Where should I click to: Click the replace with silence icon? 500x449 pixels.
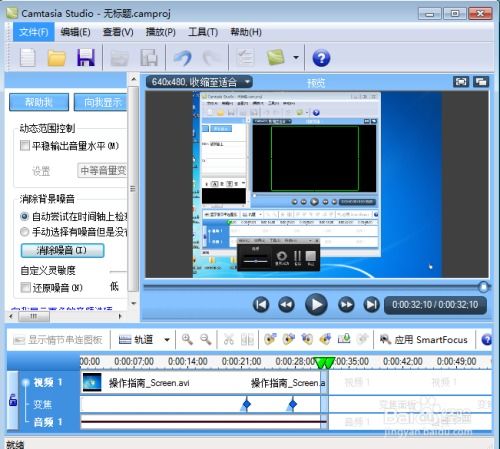[x=344, y=339]
